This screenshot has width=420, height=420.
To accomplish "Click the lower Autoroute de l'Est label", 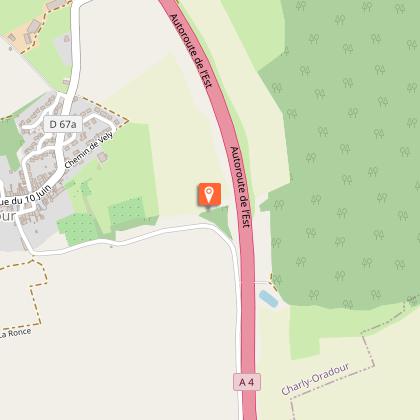I will [x=240, y=187].
